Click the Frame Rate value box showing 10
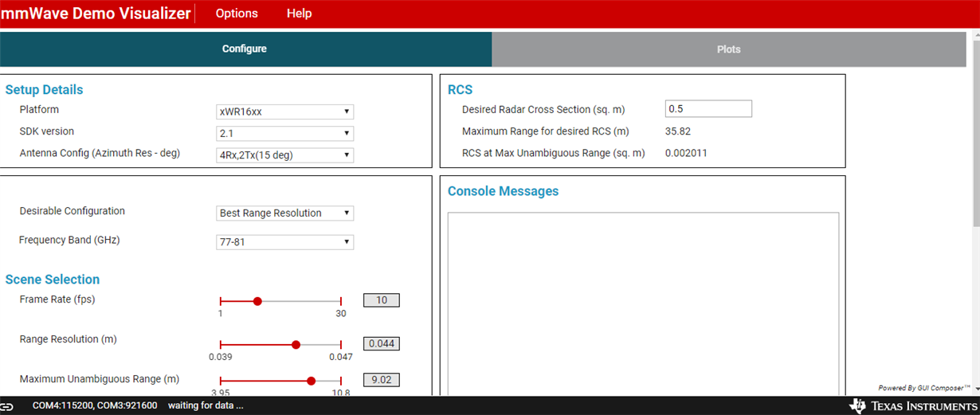 382,300
